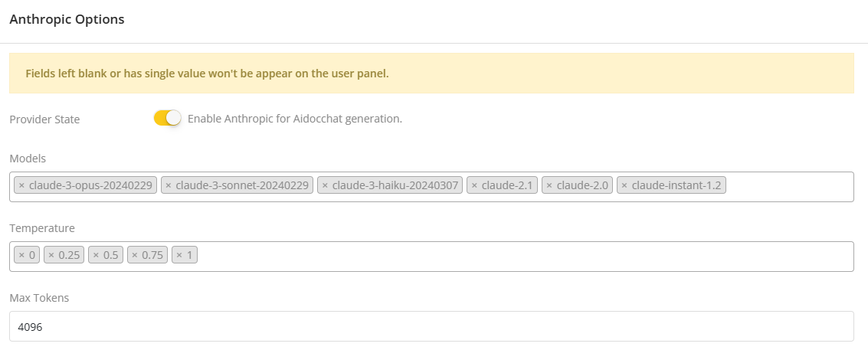The height and width of the screenshot is (350, 868).
Task: Remove claude-3-sonnet-20240229 tag via its × icon
Action: point(169,185)
